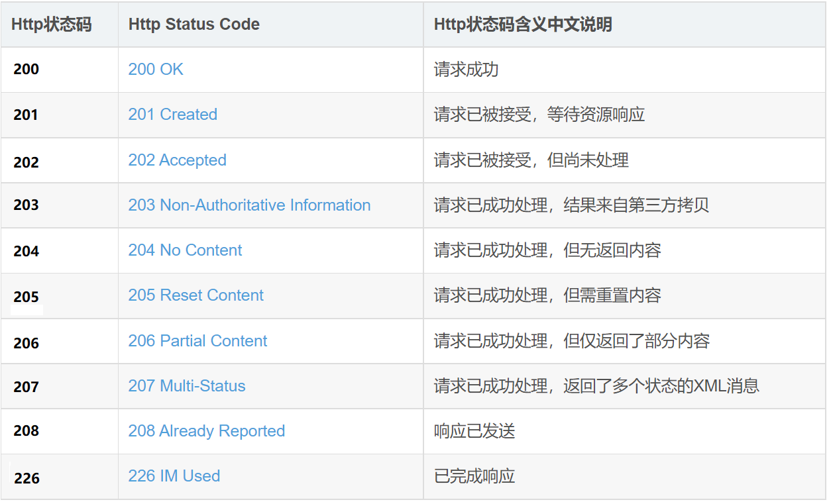831x504 pixels.
Task: Open the 206 Partial Content link
Action: (x=197, y=341)
